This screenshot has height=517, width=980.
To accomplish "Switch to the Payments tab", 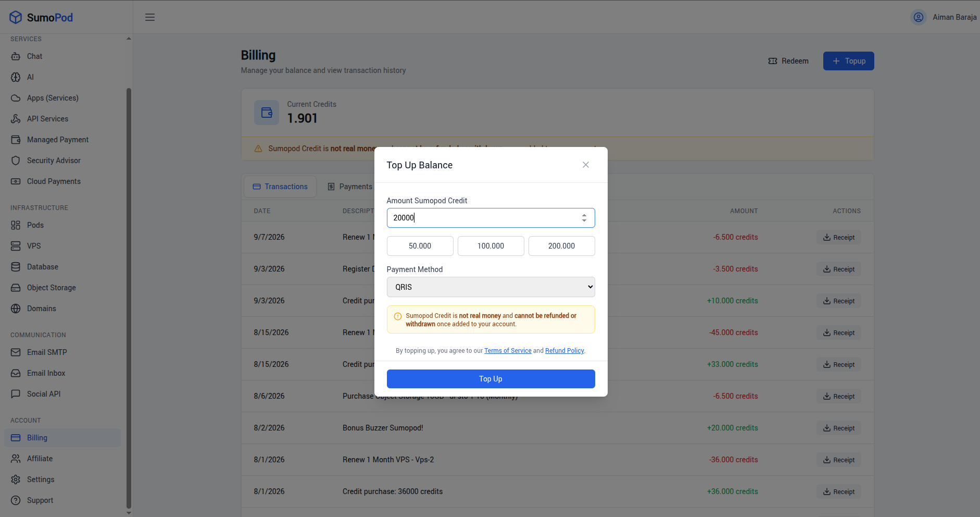I will 350,187.
